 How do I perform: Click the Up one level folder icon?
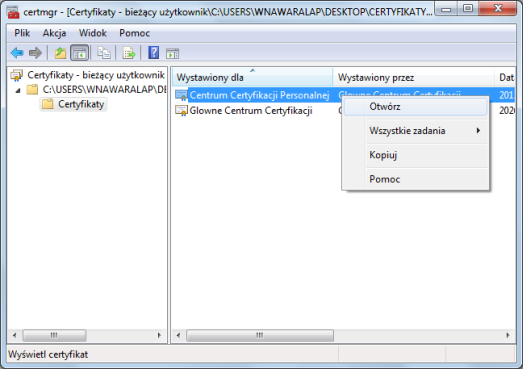pos(60,53)
